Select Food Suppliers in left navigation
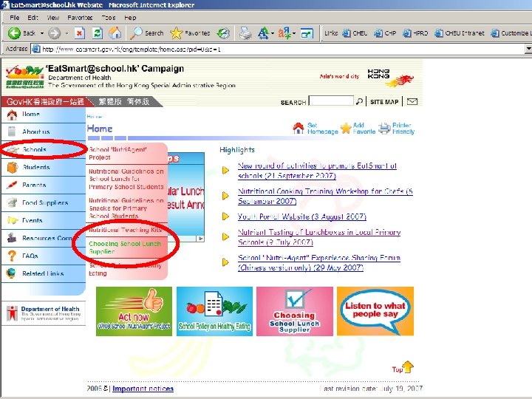Viewport: 532px width, 399px height. [x=43, y=202]
